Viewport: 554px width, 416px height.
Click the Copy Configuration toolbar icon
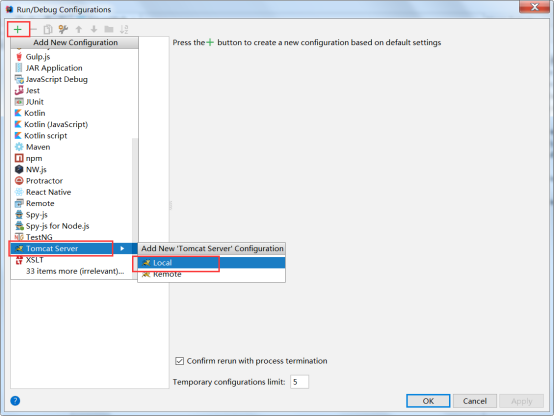pos(48,29)
